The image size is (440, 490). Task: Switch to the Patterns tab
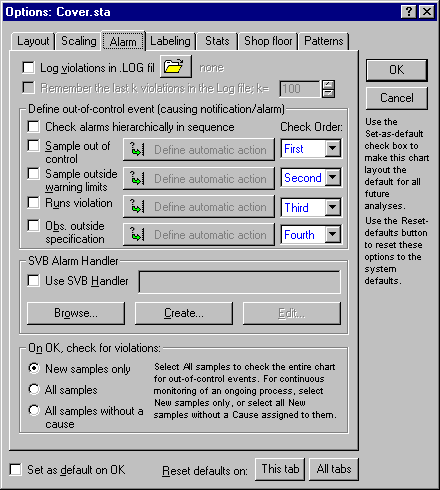pyautogui.click(x=324, y=41)
